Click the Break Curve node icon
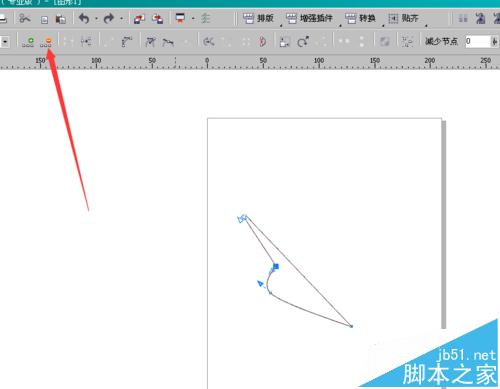Viewport: 500px width, 389px height. click(86, 42)
